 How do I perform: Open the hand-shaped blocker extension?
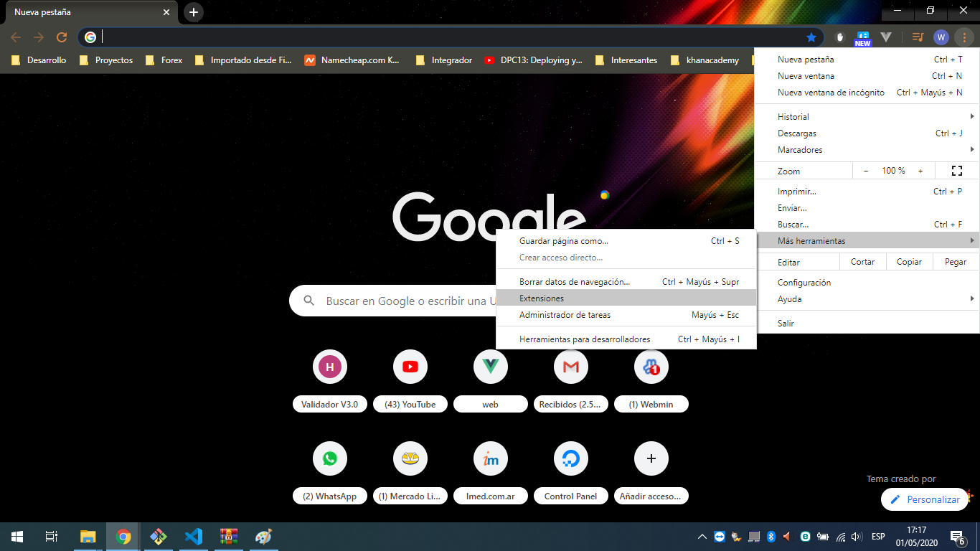point(839,37)
